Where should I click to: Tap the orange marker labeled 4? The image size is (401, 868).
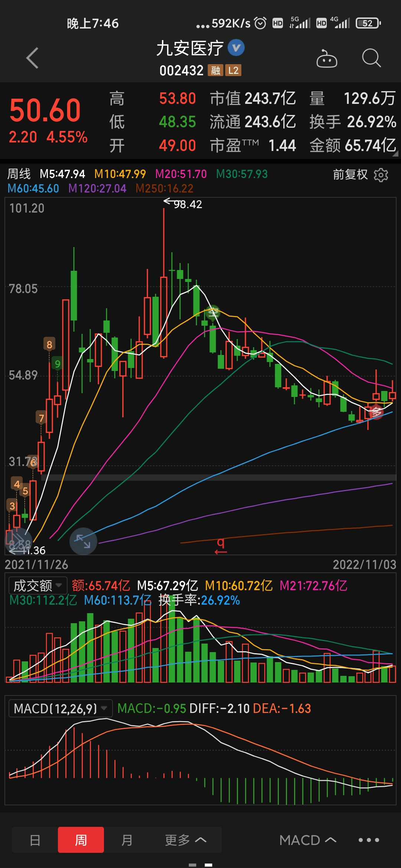pos(17,484)
